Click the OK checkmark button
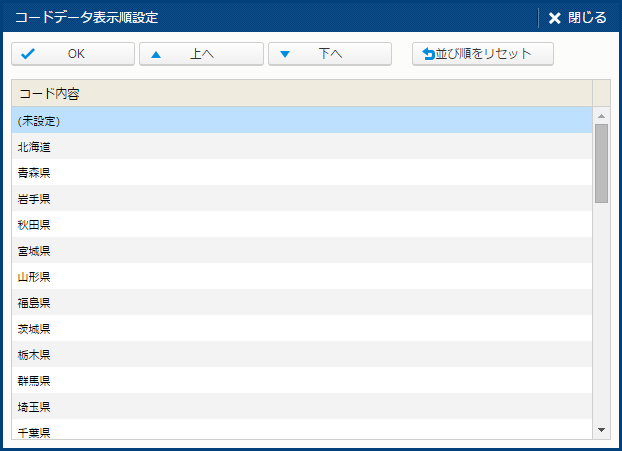 coord(73,54)
